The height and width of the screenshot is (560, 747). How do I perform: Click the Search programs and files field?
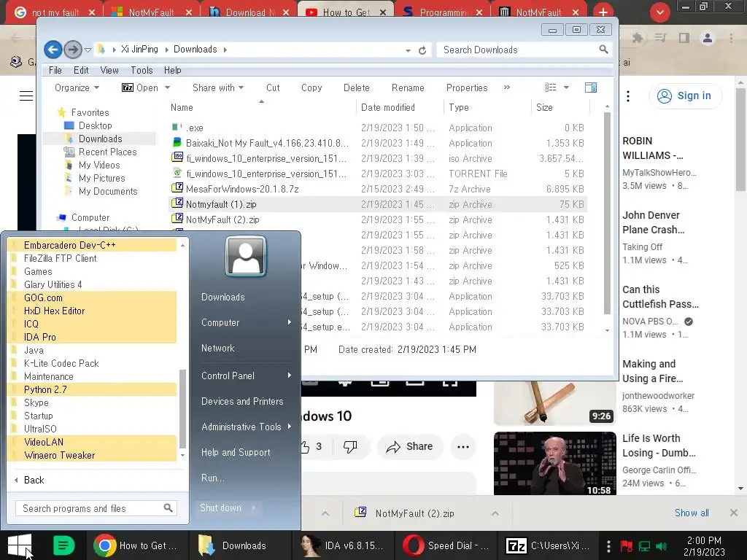[96, 508]
